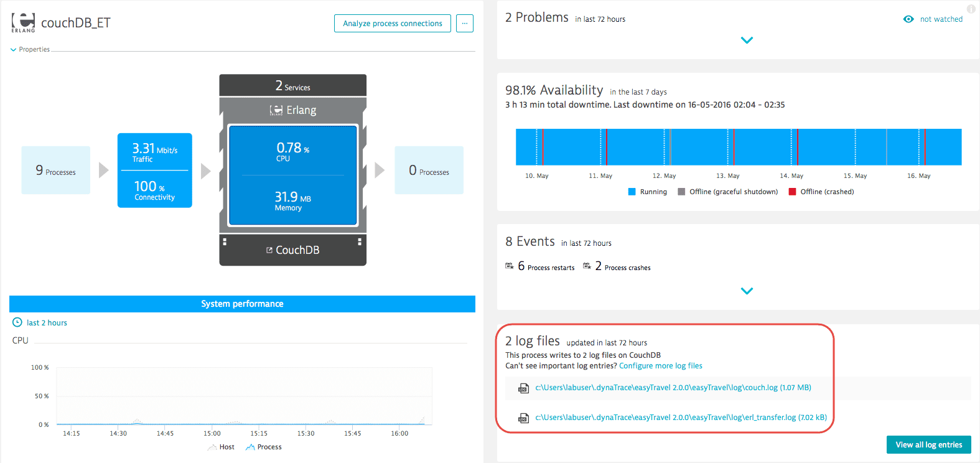
Task: Click Analyze process connections button
Action: 393,23
